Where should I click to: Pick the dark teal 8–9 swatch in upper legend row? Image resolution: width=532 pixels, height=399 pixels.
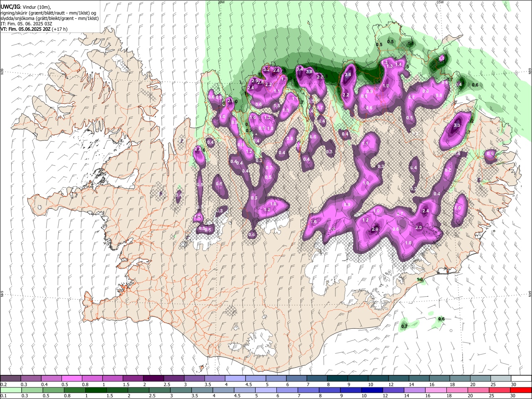coord(337,379)
